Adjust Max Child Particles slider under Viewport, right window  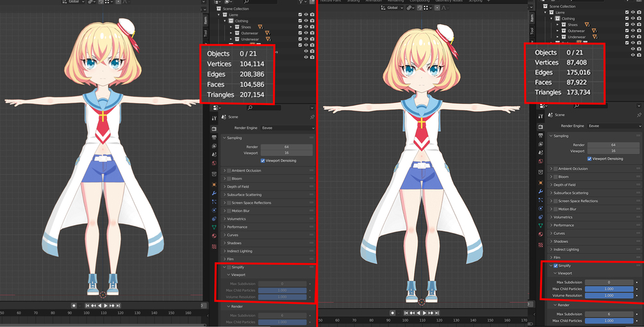point(609,289)
